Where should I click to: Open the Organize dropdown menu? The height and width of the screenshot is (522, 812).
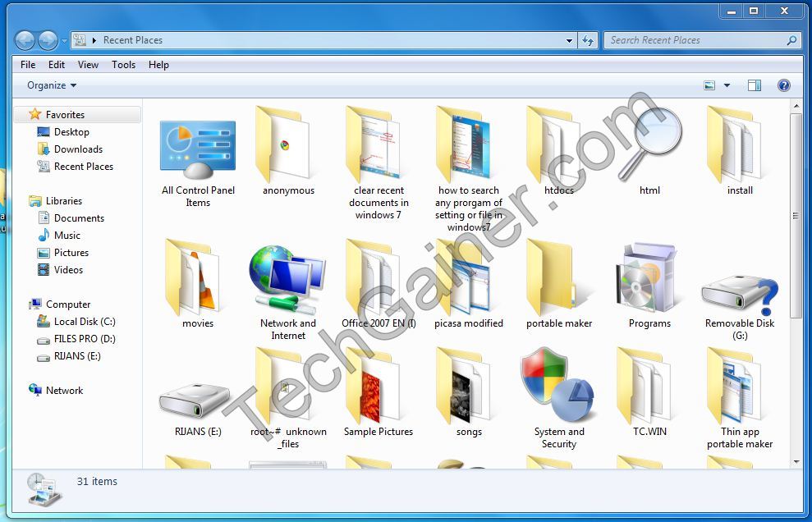click(49, 85)
